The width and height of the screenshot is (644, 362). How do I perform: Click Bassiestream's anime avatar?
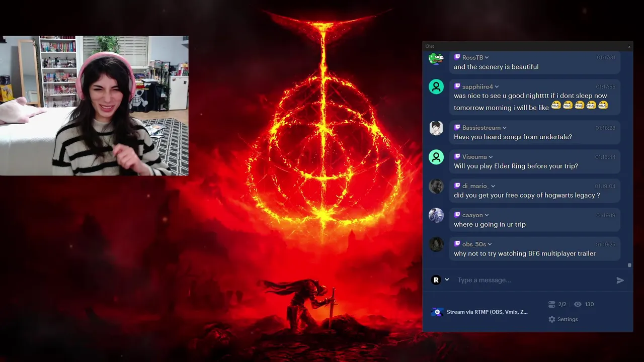(x=436, y=128)
